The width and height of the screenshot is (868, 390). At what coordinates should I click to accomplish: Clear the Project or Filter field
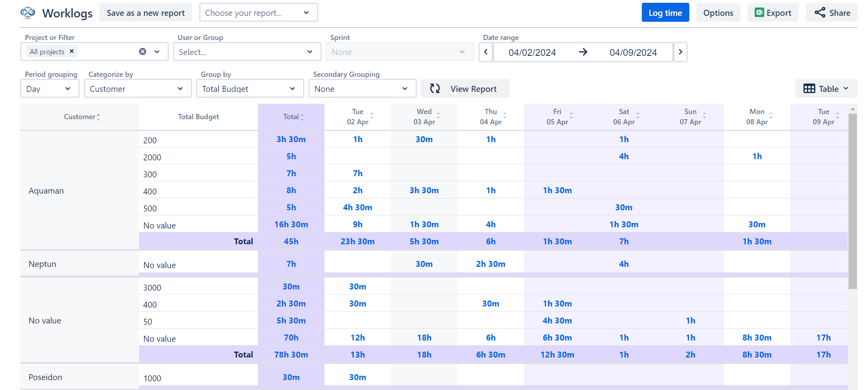pos(143,51)
